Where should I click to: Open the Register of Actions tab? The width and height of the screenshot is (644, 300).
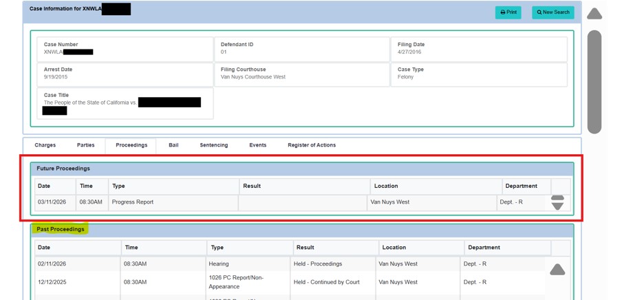(x=312, y=145)
